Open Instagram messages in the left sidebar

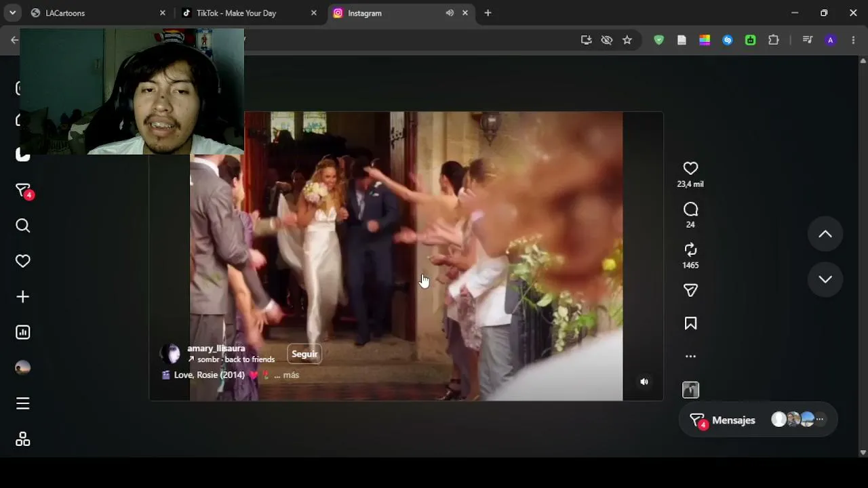[x=23, y=191]
